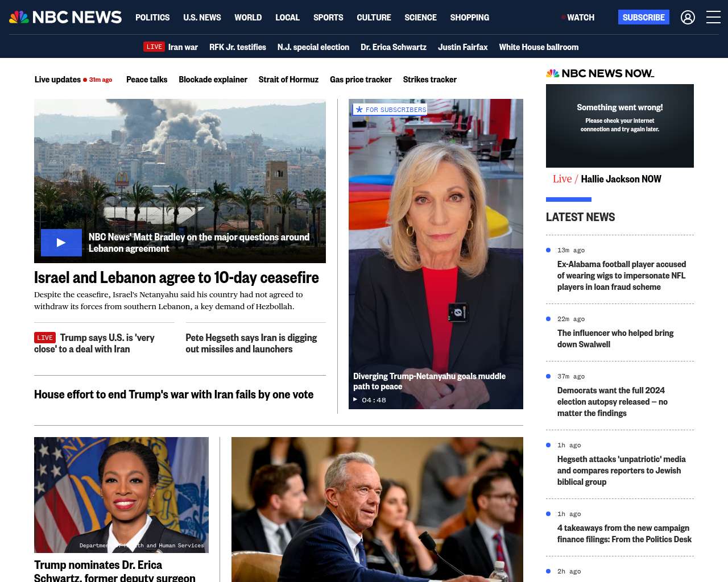Open Live updates feed
Image resolution: width=728 pixels, height=582 pixels.
tap(73, 80)
